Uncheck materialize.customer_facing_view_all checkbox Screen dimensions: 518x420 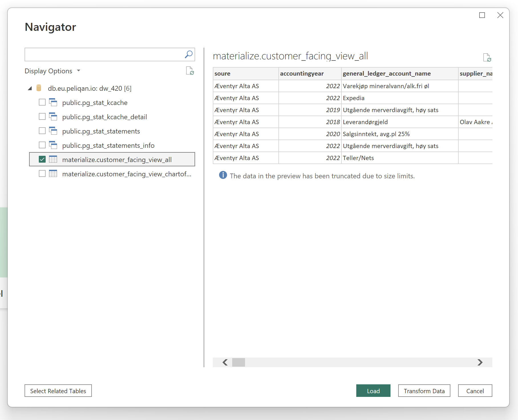pos(42,159)
